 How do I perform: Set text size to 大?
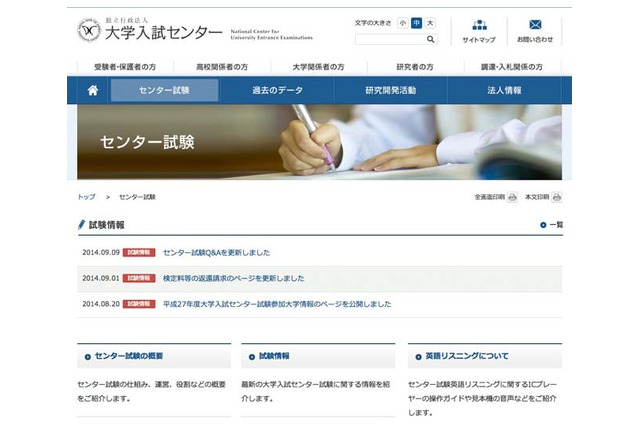[x=430, y=23]
